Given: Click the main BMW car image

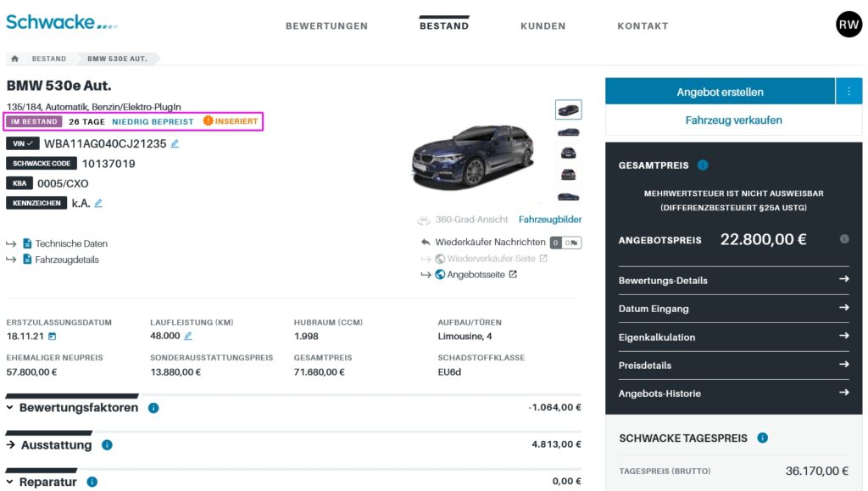Looking at the screenshot, I should (x=474, y=157).
